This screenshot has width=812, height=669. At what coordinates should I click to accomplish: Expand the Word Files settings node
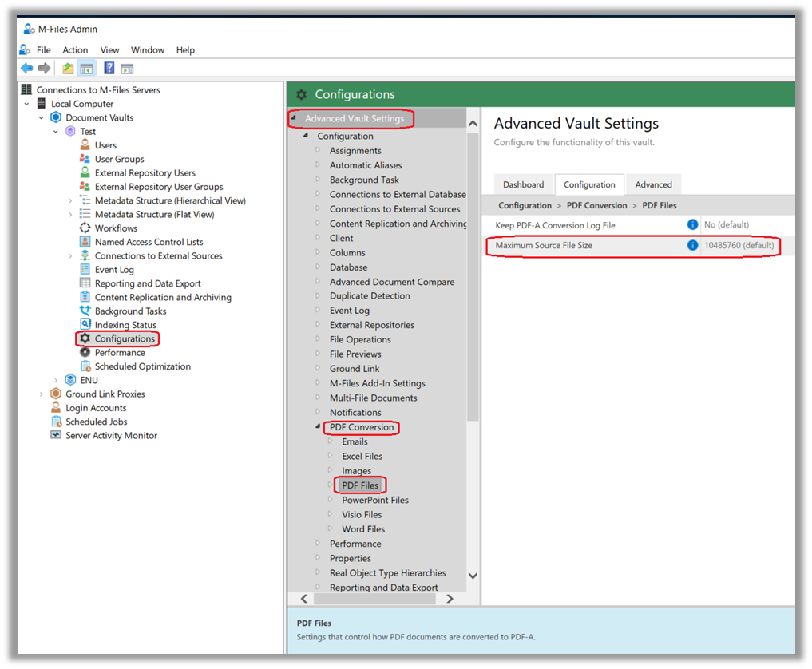pos(330,528)
